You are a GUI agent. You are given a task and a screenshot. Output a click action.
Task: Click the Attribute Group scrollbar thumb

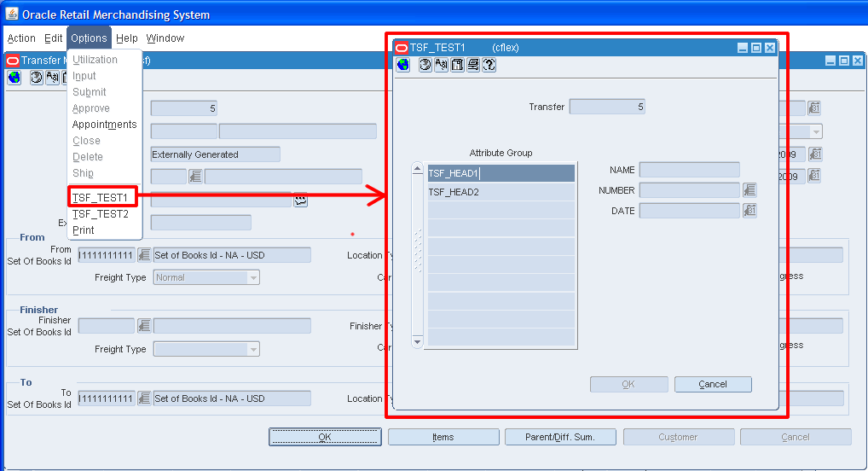pyautogui.click(x=418, y=251)
